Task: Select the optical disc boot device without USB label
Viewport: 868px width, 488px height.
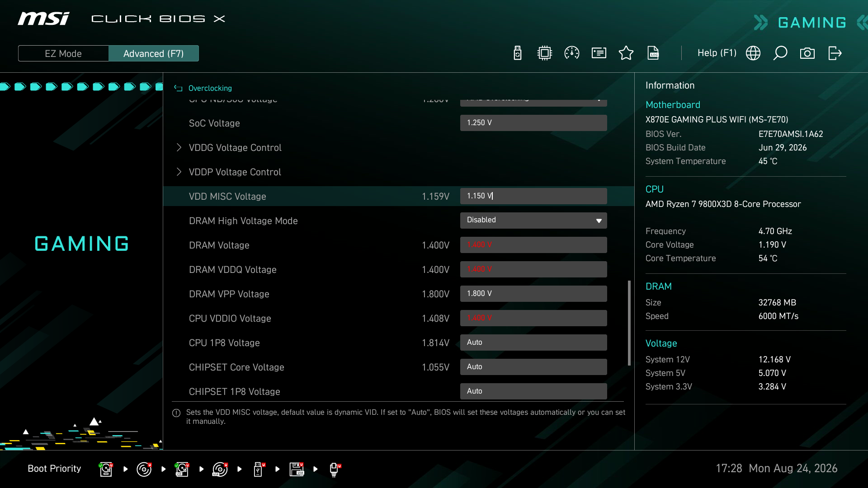Action: pos(144,469)
